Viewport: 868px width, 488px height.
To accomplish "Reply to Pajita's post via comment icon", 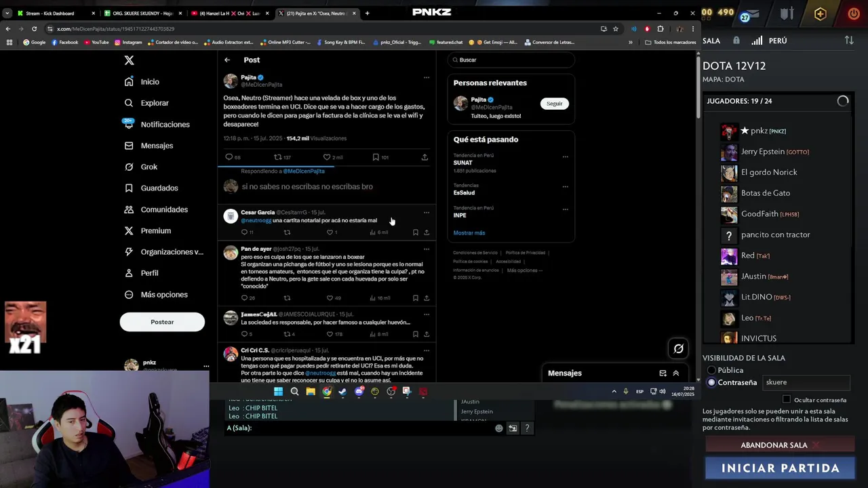I will [229, 157].
